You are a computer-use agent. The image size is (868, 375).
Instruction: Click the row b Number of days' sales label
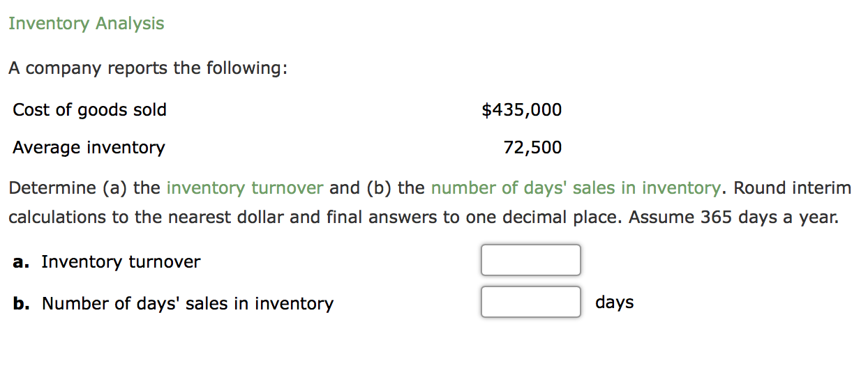[x=188, y=304]
